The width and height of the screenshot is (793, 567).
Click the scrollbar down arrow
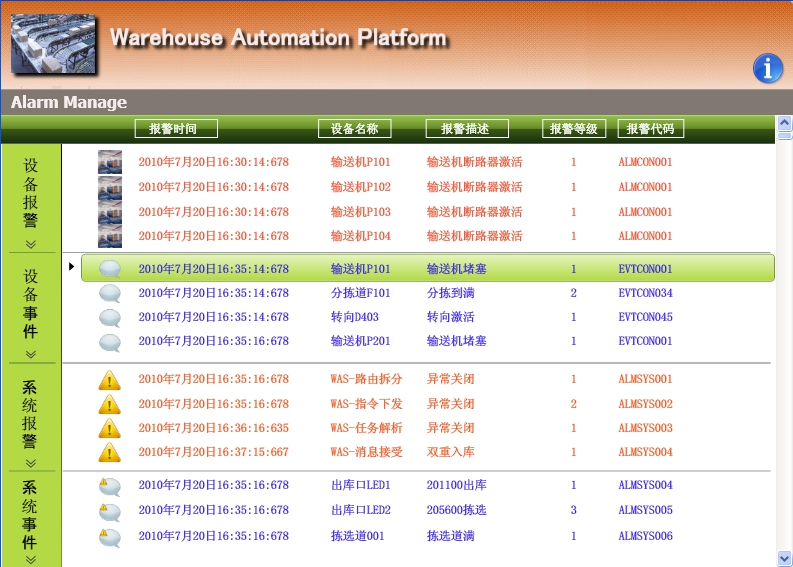[784, 557]
